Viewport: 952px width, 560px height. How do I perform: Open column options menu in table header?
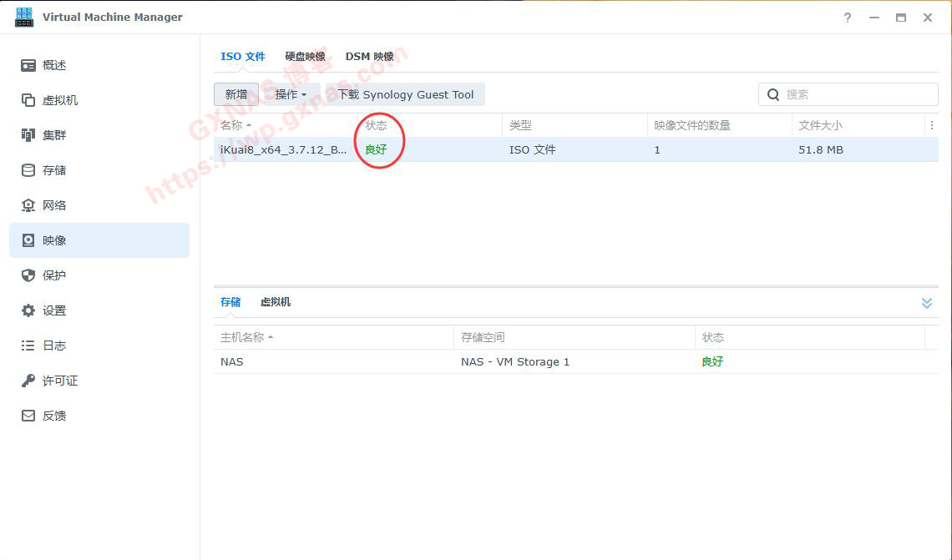click(931, 125)
